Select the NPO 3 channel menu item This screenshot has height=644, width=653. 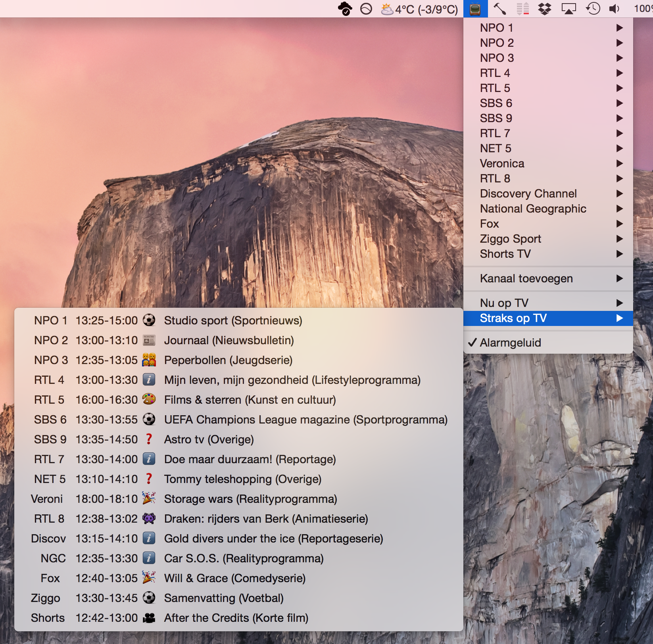(x=548, y=58)
